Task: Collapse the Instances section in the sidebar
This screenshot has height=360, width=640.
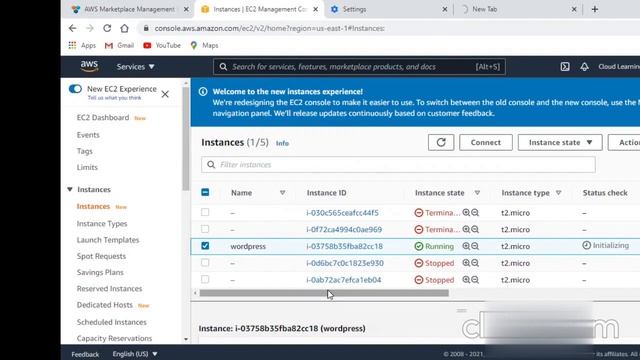Action: point(70,189)
